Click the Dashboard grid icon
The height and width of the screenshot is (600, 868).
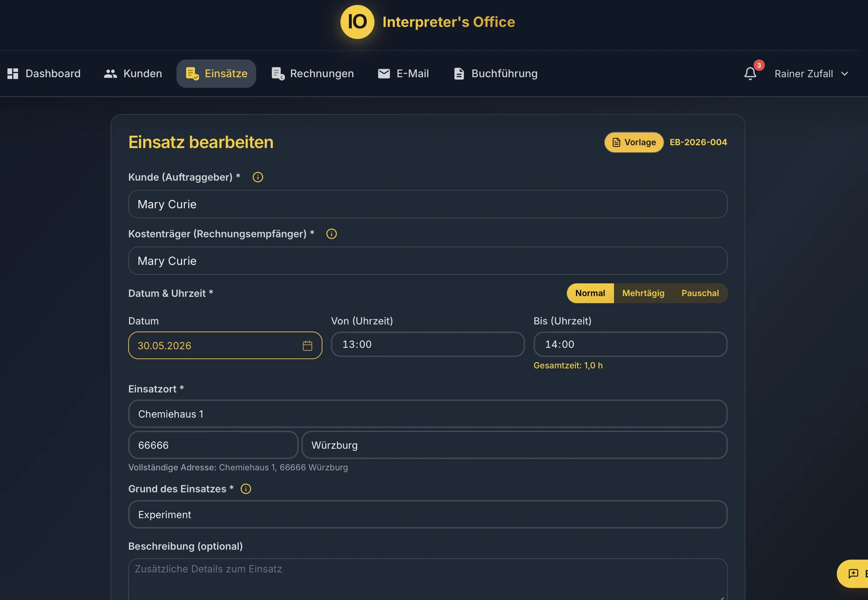click(13, 73)
